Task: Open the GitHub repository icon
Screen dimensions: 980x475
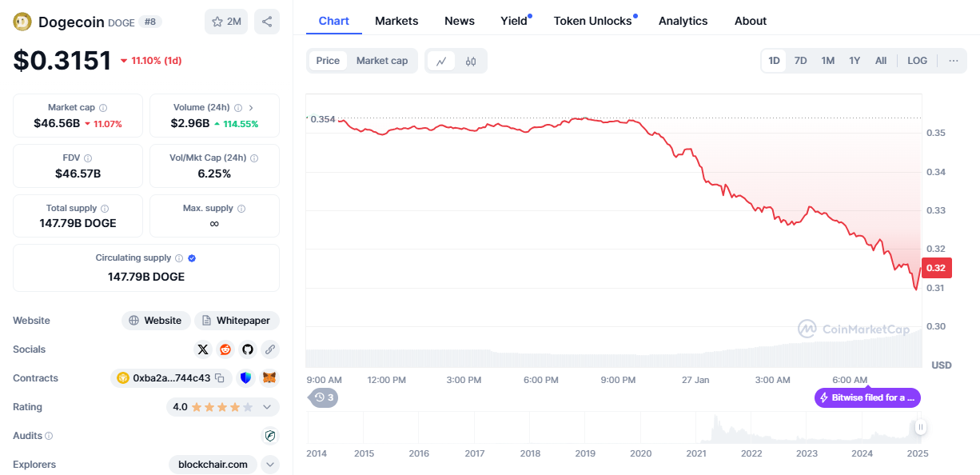Action: pos(248,349)
